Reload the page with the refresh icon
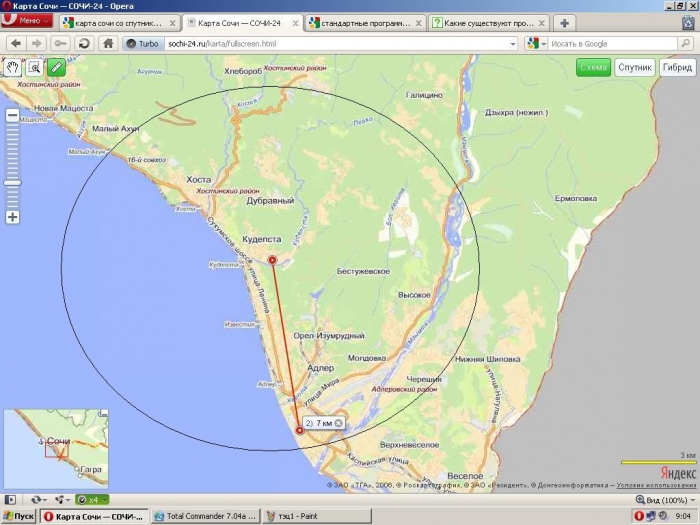This screenshot has height=525, width=700. pos(84,43)
